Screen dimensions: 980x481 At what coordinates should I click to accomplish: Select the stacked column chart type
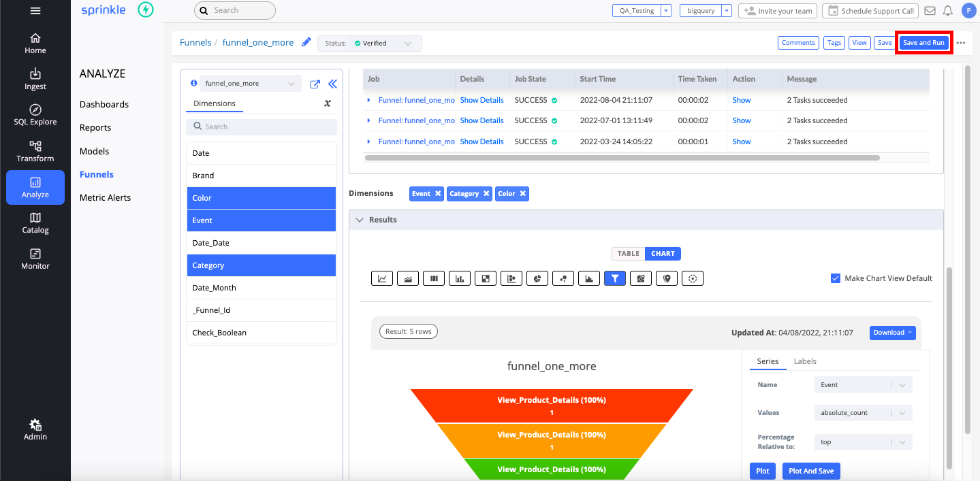point(434,278)
